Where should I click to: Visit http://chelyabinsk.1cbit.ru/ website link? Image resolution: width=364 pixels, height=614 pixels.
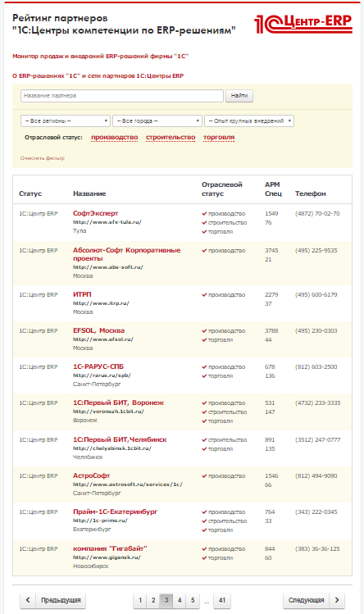point(112,448)
